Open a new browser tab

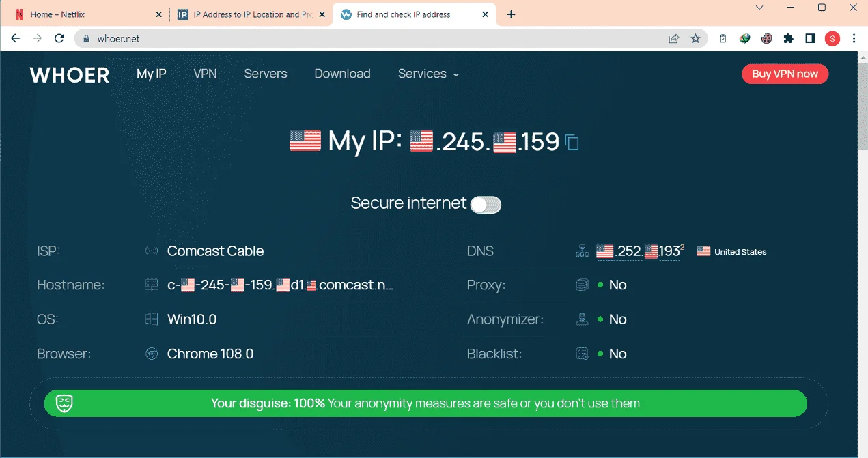point(511,14)
